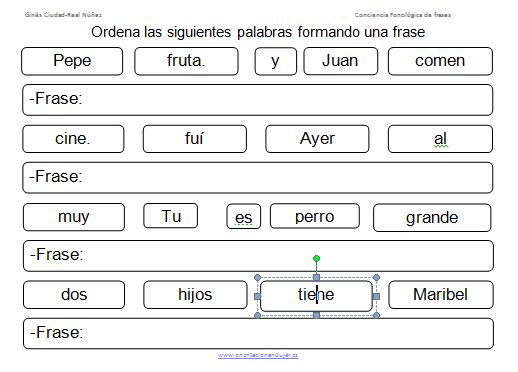Click the green rotation handle above tiene
This screenshot has width=518, height=372.
(316, 258)
